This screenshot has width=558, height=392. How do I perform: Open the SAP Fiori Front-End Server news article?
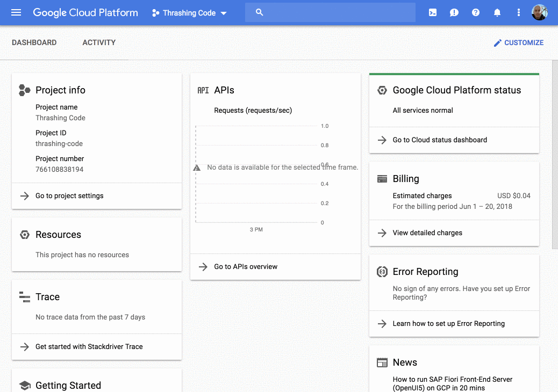click(x=452, y=383)
